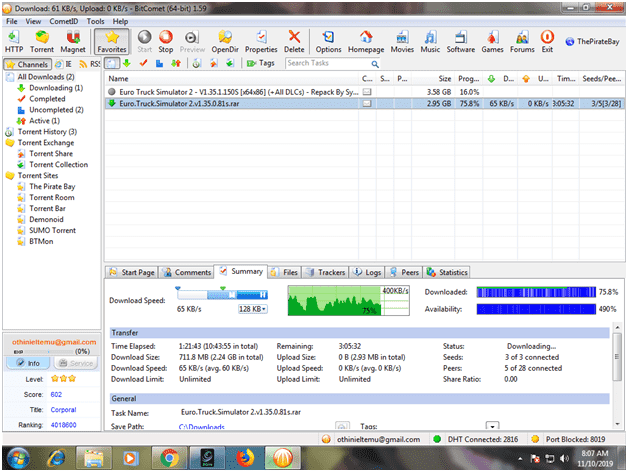
Task: Switch to the Trackers tab
Action: pyautogui.click(x=325, y=272)
